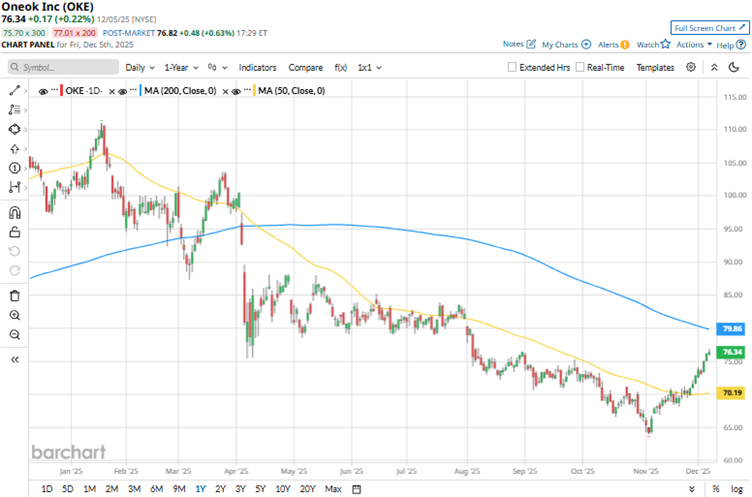Image resolution: width=752 pixels, height=497 pixels.
Task: Open the 1x1 grid layout dropdown
Action: click(369, 68)
